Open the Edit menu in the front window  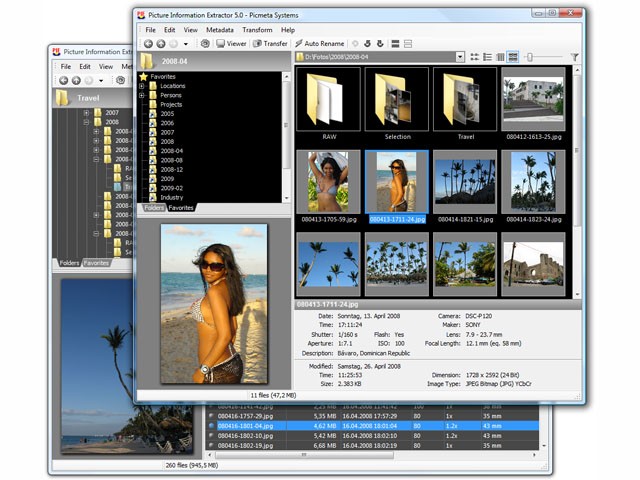[169, 30]
